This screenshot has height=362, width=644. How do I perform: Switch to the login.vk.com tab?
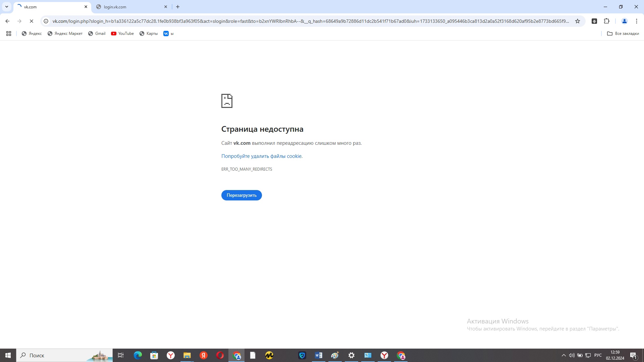pos(131,7)
